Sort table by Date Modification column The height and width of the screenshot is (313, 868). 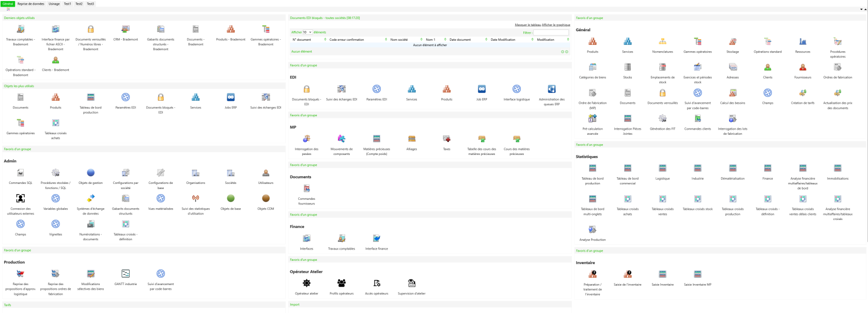tap(512, 39)
